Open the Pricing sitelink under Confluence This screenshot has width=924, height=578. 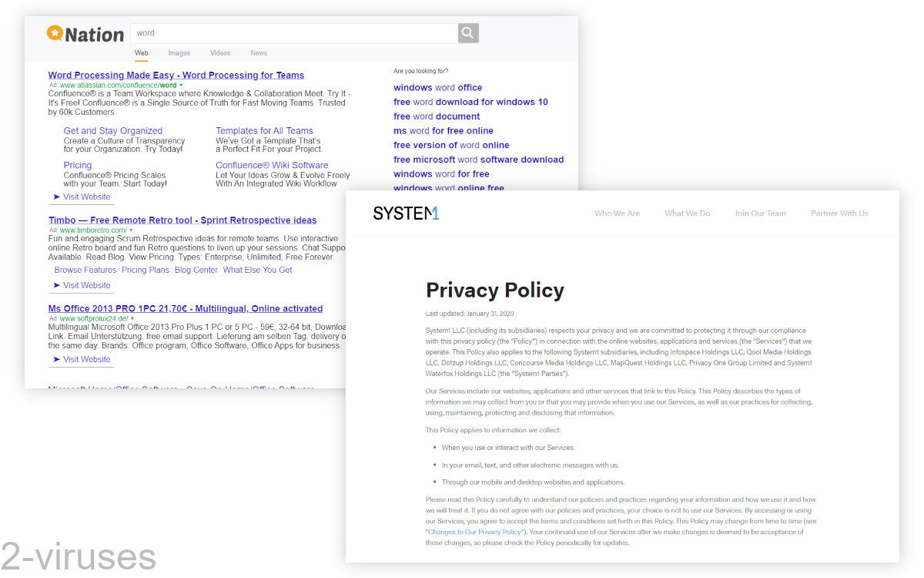(x=77, y=165)
